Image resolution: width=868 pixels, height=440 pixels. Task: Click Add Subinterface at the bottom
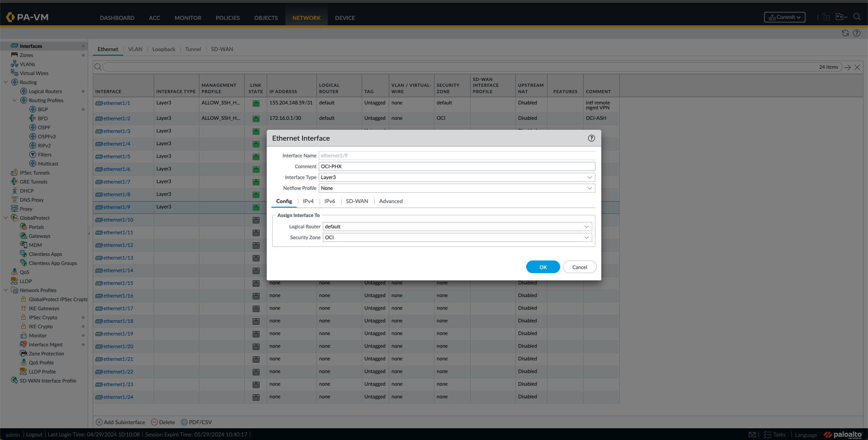click(x=120, y=422)
